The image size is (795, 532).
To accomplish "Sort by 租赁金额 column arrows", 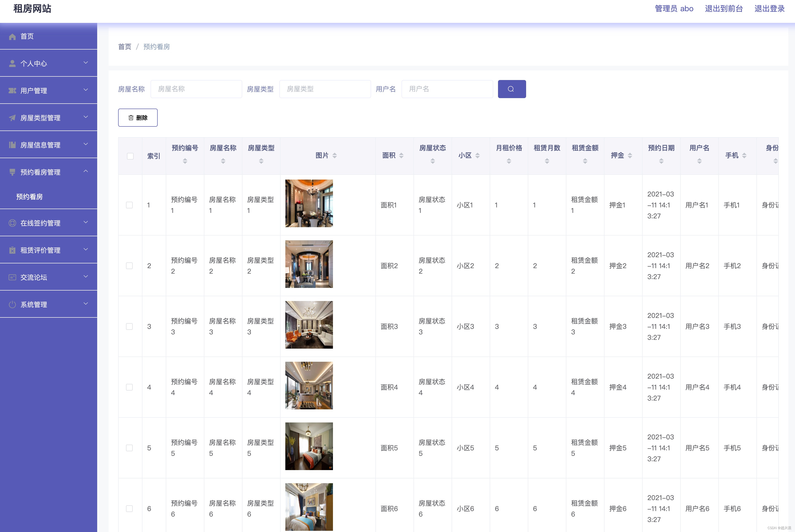I will [x=585, y=161].
